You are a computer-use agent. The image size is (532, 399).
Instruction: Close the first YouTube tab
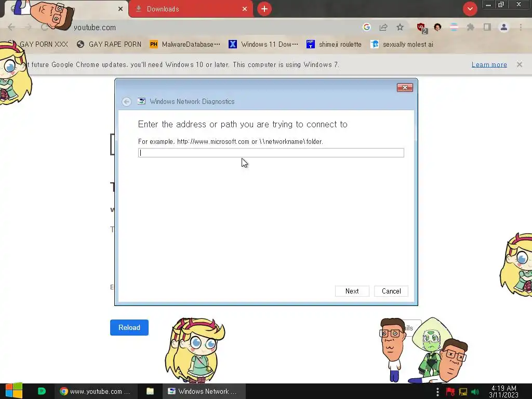[121, 9]
